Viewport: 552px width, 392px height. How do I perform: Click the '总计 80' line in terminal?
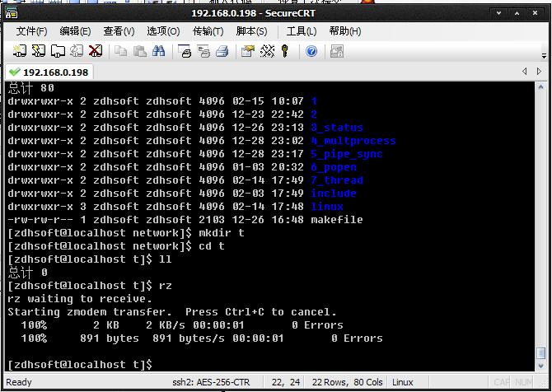[31, 87]
